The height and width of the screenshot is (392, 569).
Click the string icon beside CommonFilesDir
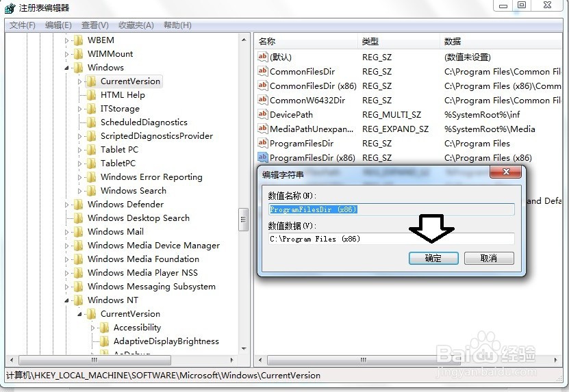(x=262, y=71)
